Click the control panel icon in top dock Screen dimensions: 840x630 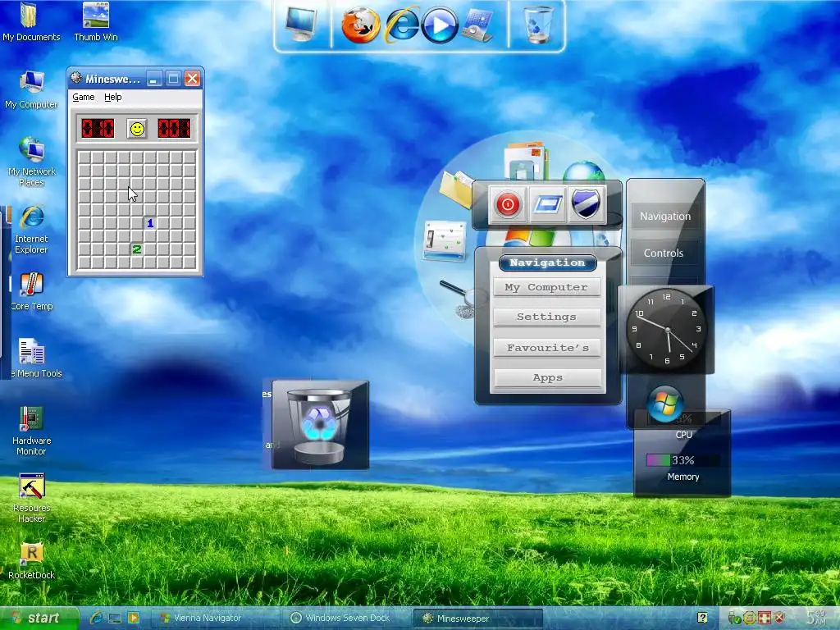coord(477,25)
